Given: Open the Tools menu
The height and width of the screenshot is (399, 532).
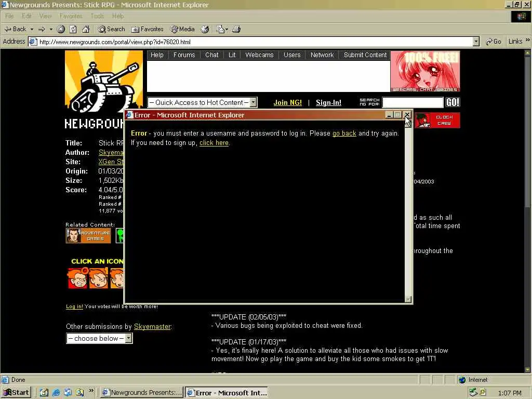Looking at the screenshot, I should coord(97,16).
